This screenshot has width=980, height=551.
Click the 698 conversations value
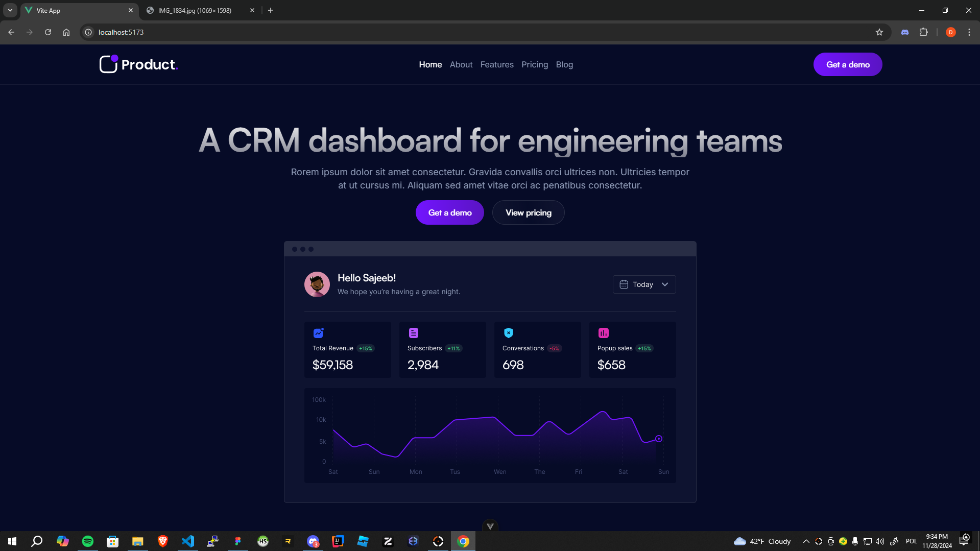coord(513,365)
